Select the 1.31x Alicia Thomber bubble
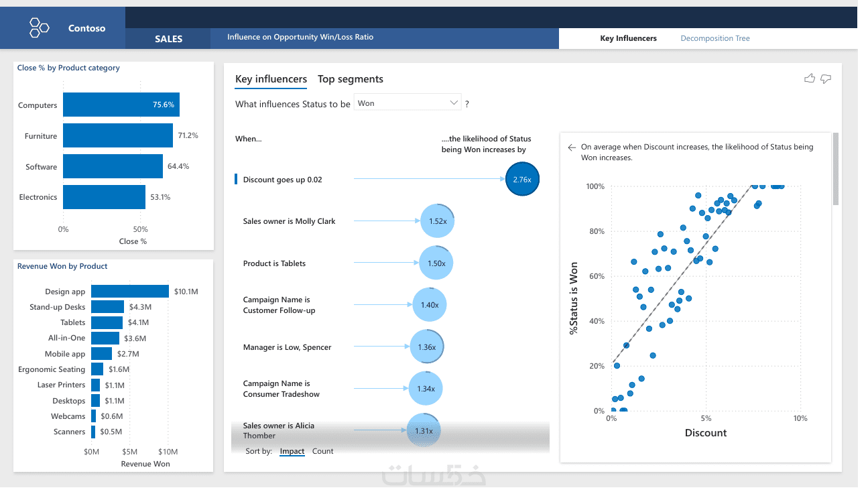The height and width of the screenshot is (496, 868). [424, 431]
